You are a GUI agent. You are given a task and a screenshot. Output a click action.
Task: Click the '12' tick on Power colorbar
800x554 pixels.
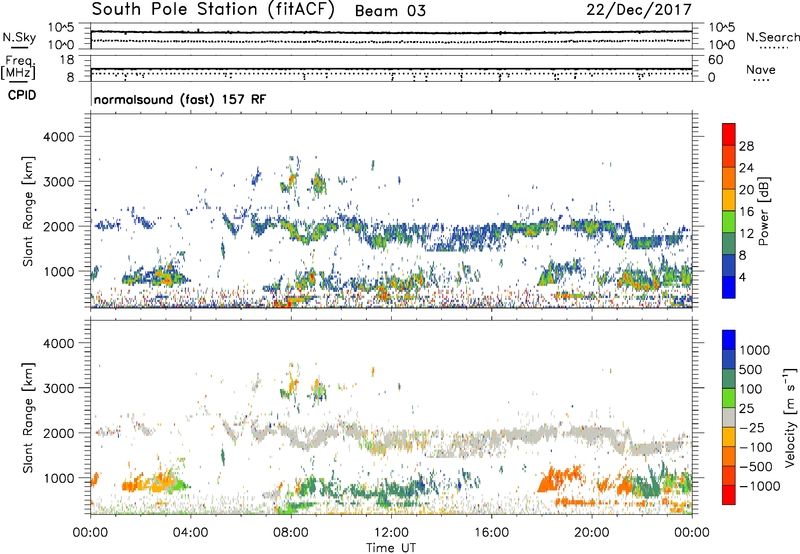(746, 234)
